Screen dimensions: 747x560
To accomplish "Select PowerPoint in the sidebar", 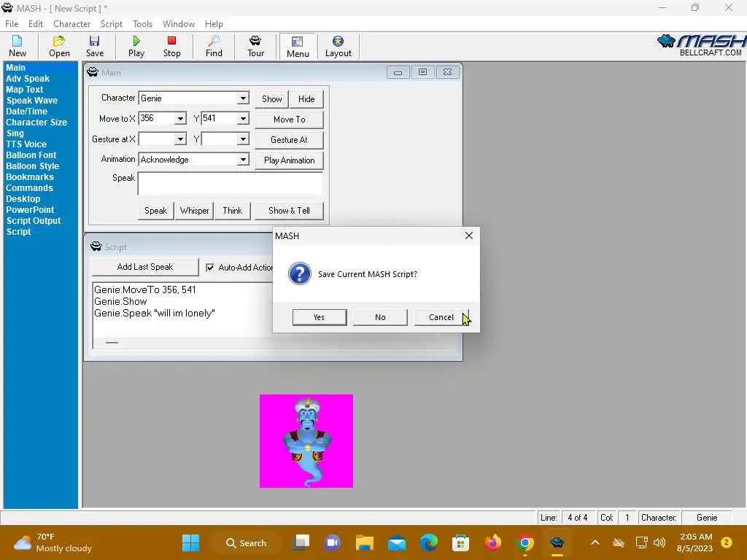I will (30, 210).
